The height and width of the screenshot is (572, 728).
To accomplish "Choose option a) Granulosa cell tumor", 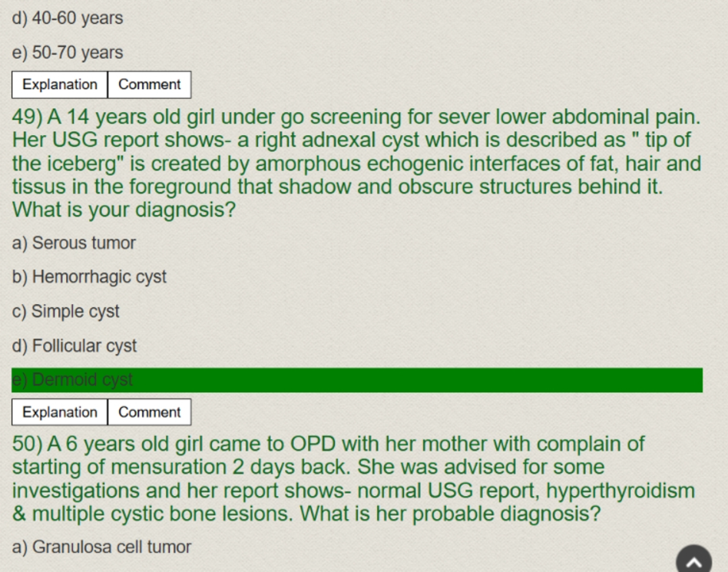I will click(x=101, y=547).
